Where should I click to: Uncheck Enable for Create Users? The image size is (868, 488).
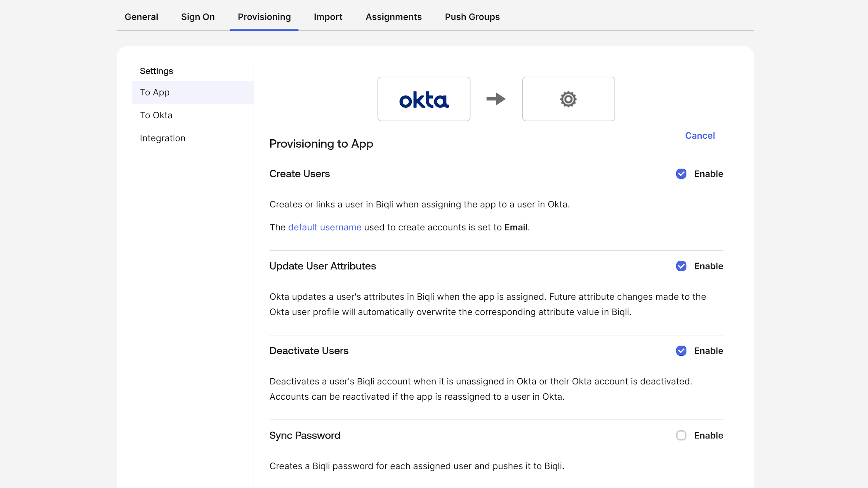click(x=681, y=174)
